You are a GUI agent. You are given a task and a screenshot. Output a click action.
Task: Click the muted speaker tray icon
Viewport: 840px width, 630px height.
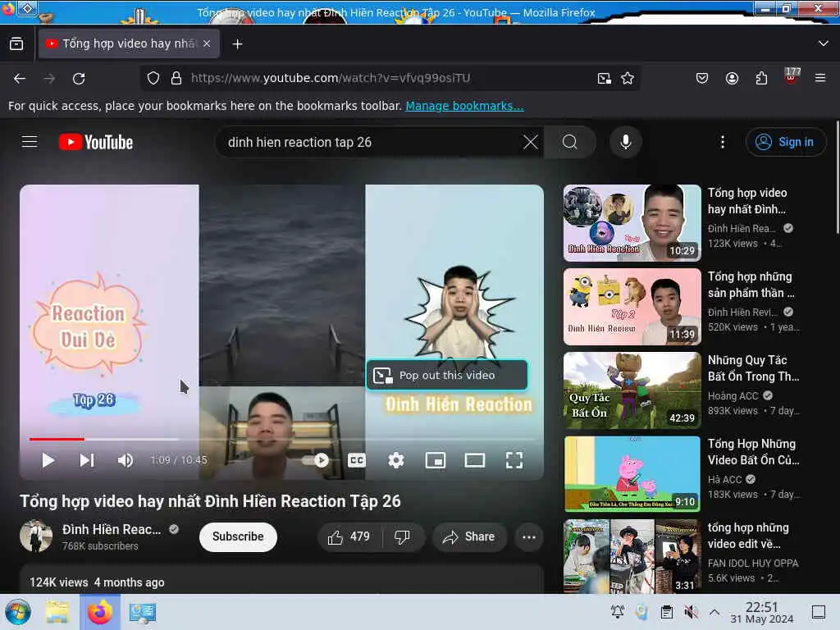[x=691, y=612]
